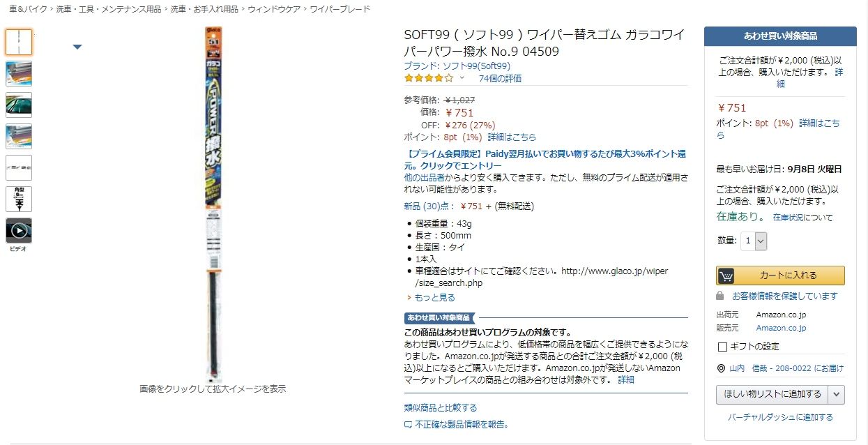Image resolution: width=868 pixels, height=445 pixels.
Task: Click the cart icon on the add-to-cart button
Action: click(x=726, y=276)
